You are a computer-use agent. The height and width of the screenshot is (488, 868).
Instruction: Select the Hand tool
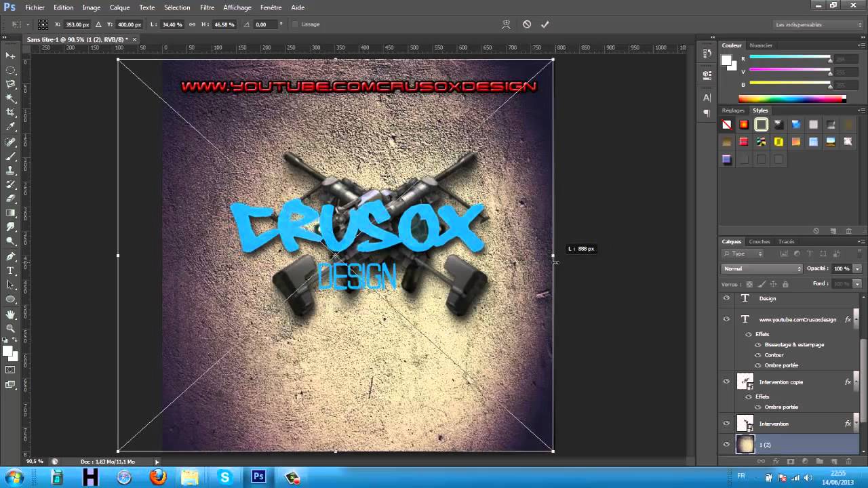click(x=10, y=315)
